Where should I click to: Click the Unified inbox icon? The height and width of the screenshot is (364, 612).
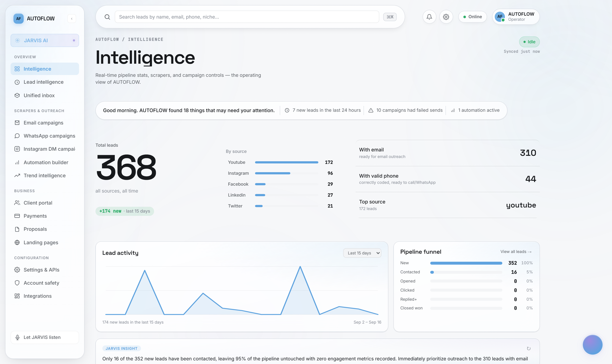pyautogui.click(x=17, y=95)
